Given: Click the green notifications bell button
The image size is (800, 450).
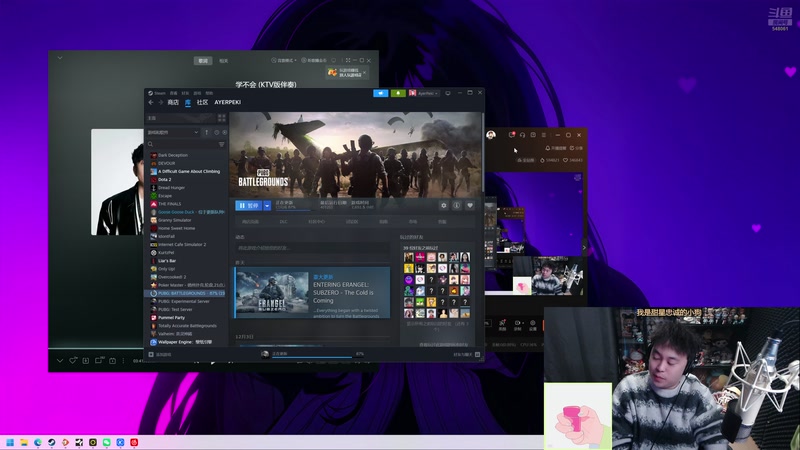Looking at the screenshot, I should point(398,93).
